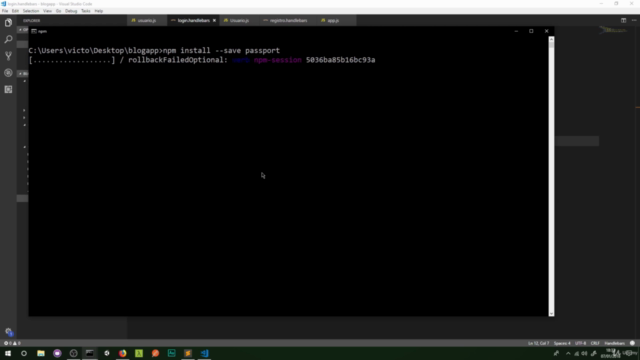Click the terminal scrollbar up arrow
The image size is (640, 360).
(551, 39)
